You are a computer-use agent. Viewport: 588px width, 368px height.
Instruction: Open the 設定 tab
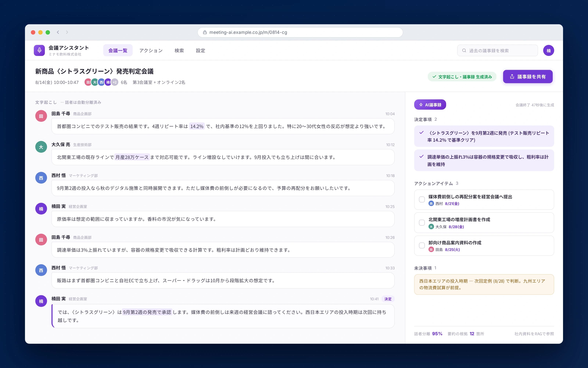click(200, 50)
